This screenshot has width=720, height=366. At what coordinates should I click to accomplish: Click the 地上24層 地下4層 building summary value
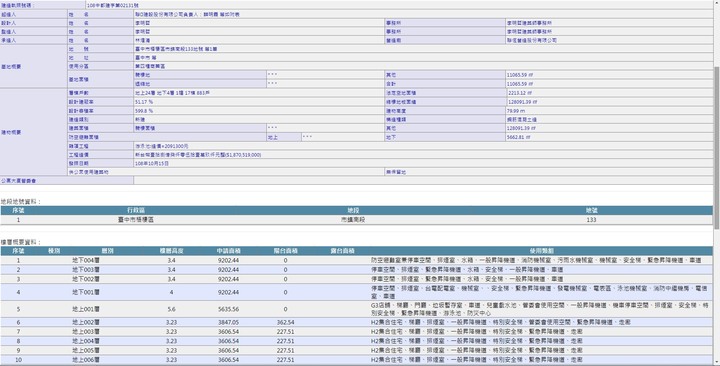pyautogui.click(x=172, y=93)
